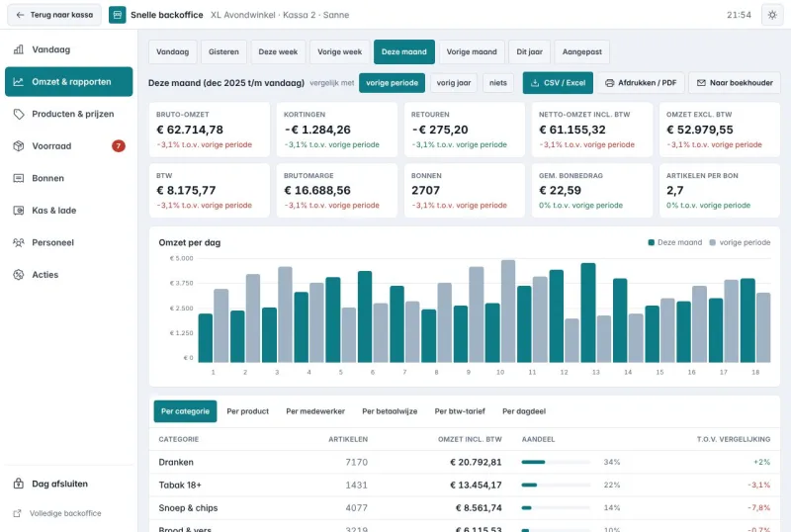791x532 pixels.
Task: Select the Vandaag period tab
Action: click(172, 52)
